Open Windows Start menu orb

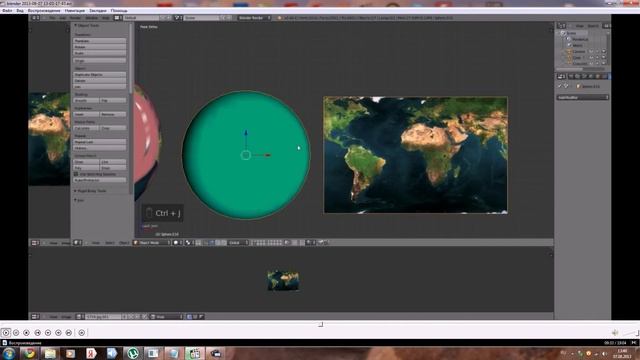9,353
